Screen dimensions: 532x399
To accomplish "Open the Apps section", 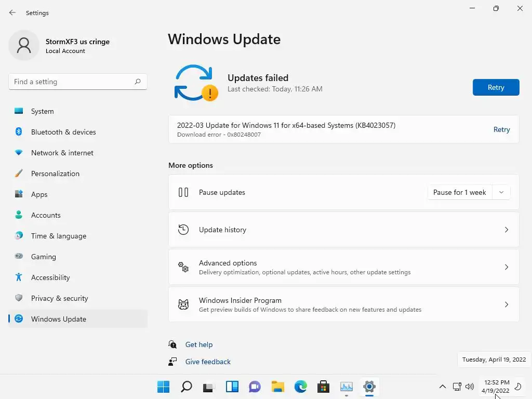I will pyautogui.click(x=78, y=194).
